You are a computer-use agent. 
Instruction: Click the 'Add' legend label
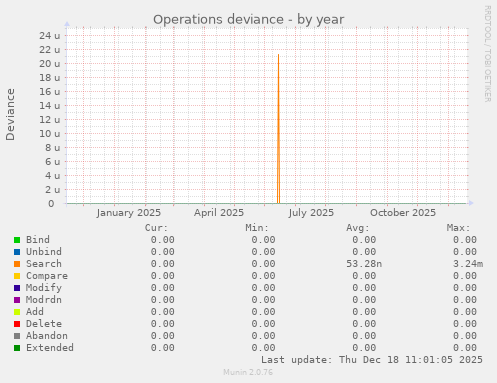point(35,312)
